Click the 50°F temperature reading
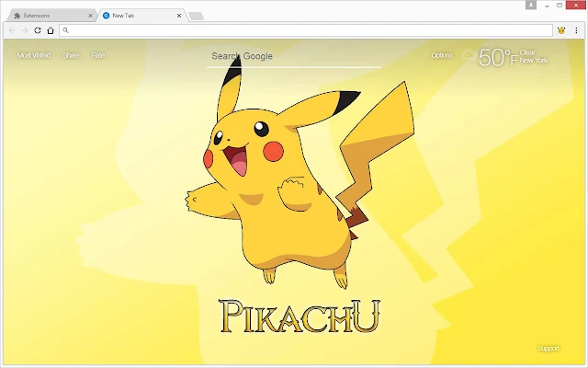Viewport: 588px width, 368px height. pos(498,57)
